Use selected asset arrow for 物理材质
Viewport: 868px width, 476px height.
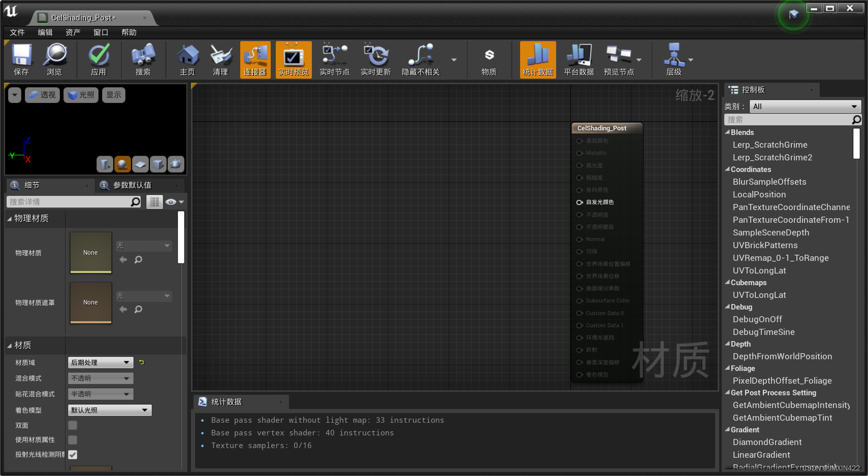click(x=123, y=260)
